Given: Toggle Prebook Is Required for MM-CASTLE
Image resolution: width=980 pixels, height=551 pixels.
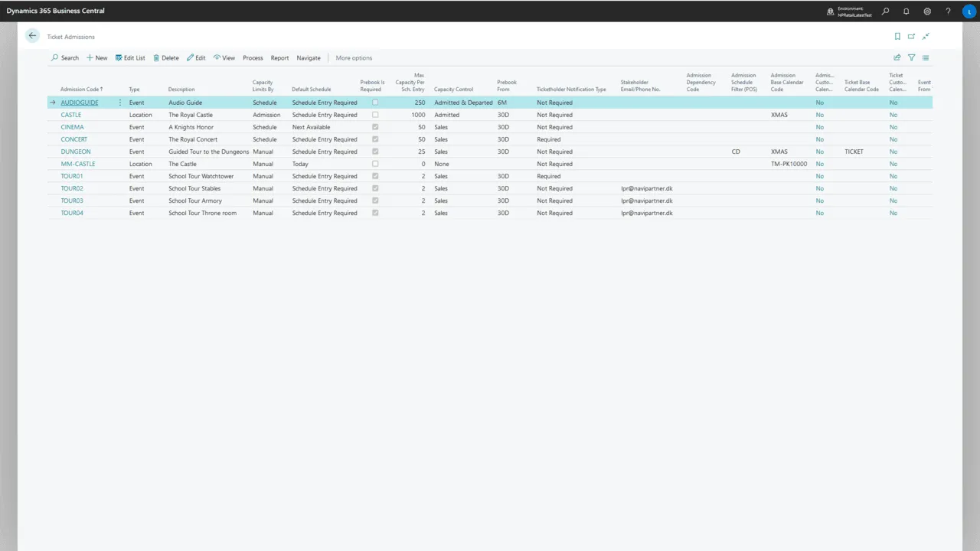Looking at the screenshot, I should point(375,164).
